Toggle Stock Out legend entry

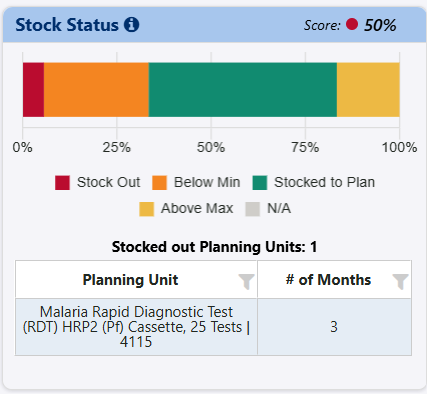point(98,182)
